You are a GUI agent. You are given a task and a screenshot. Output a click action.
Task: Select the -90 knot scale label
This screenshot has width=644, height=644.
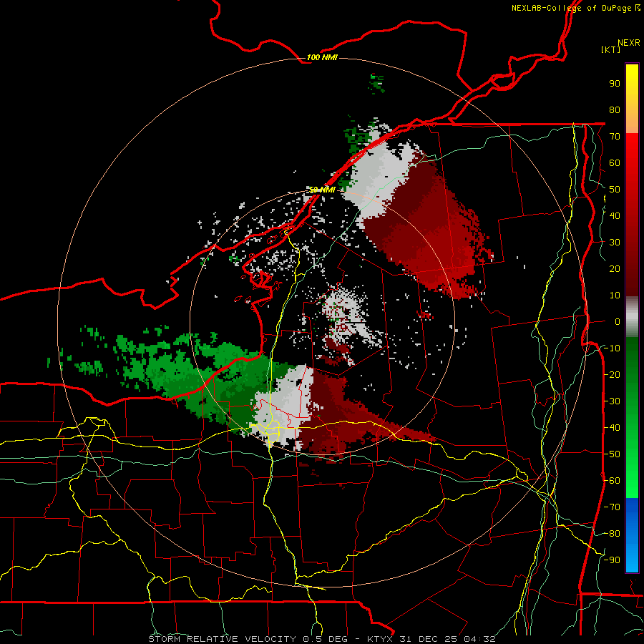612,560
